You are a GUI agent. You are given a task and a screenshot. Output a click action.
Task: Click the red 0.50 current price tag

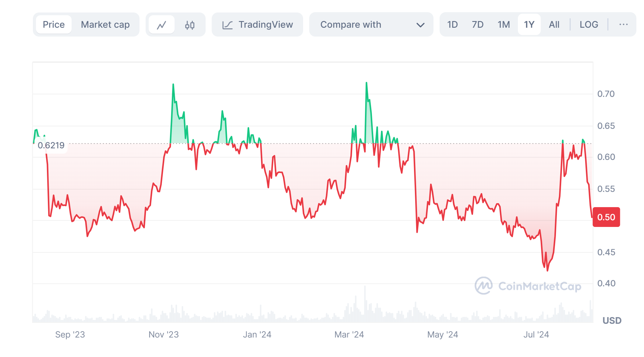[x=606, y=217]
